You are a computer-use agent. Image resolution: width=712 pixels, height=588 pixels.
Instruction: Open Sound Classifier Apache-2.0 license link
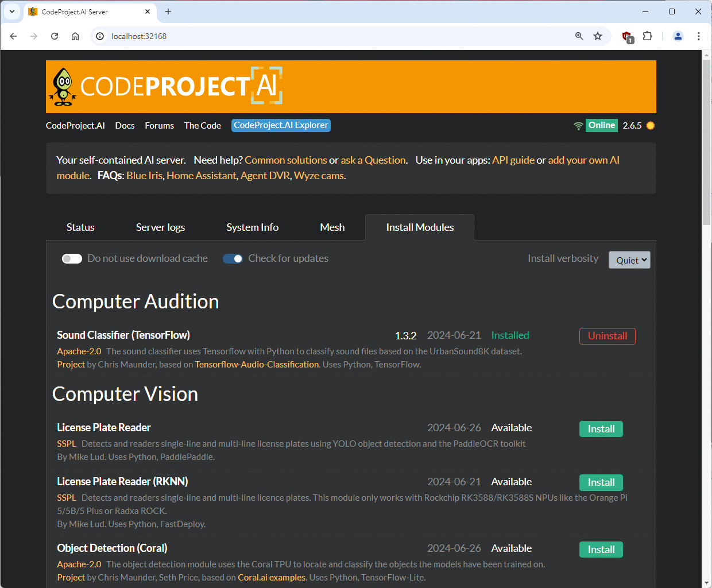79,351
